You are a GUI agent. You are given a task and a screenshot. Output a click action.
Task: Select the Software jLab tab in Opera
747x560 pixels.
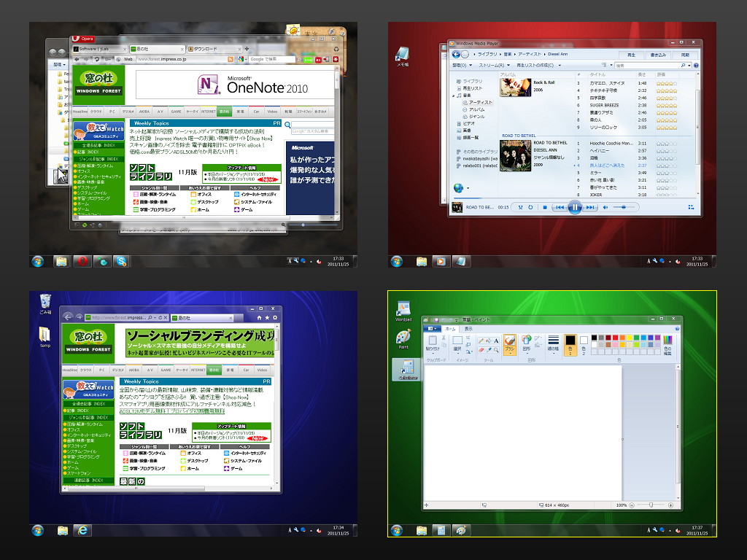pos(99,49)
